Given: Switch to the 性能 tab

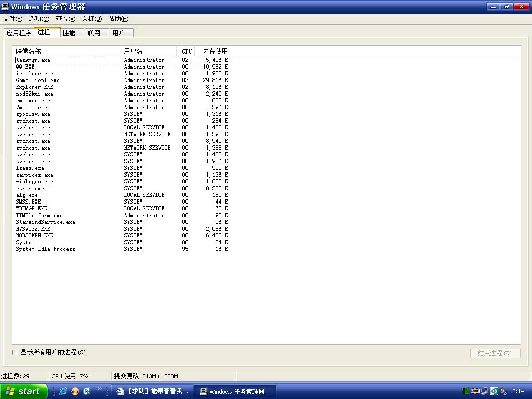Looking at the screenshot, I should click(x=72, y=33).
